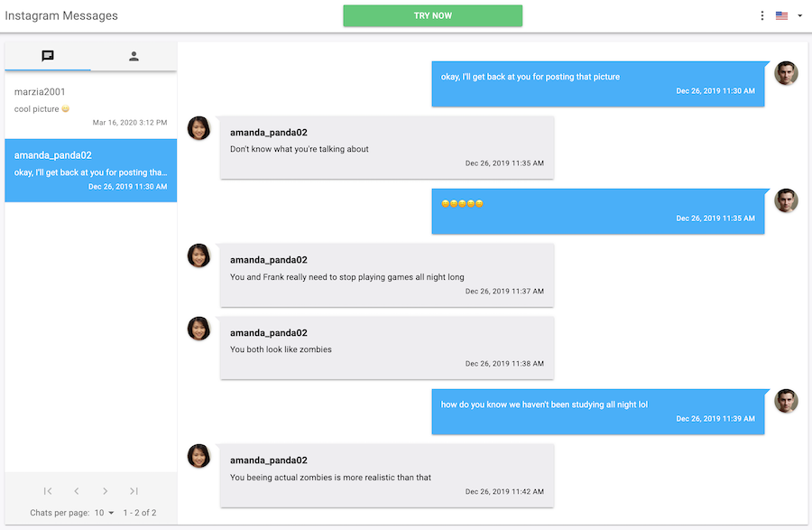The image size is (812, 530).
Task: Switch to the contacts person tab
Action: (134, 56)
